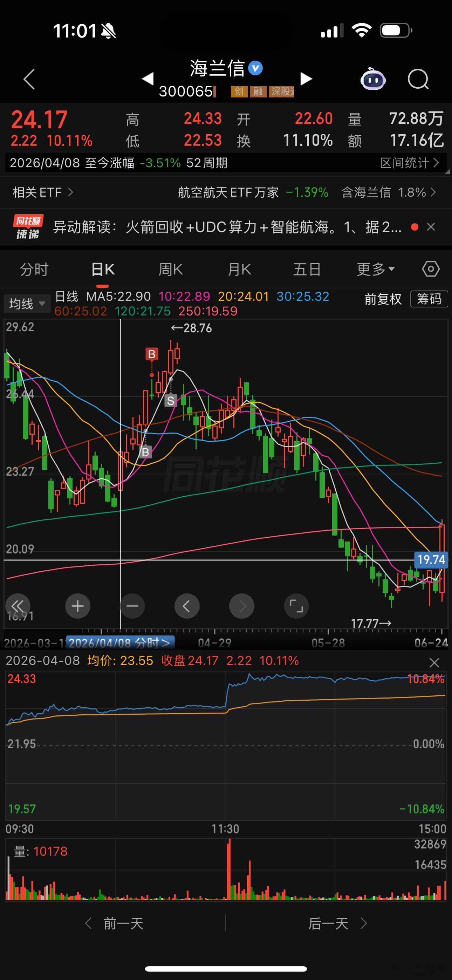Tap 均价: 23.55 label
452x980 pixels.
(x=120, y=661)
